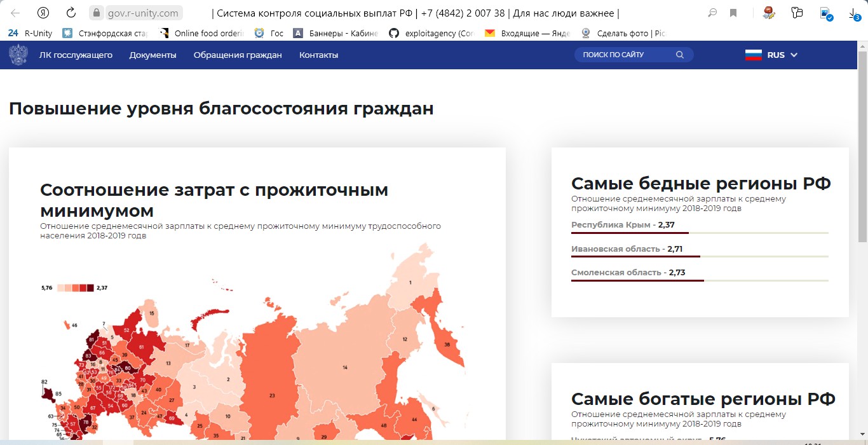The height and width of the screenshot is (445, 868).
Task: Click map region 12
Action: pos(404,339)
